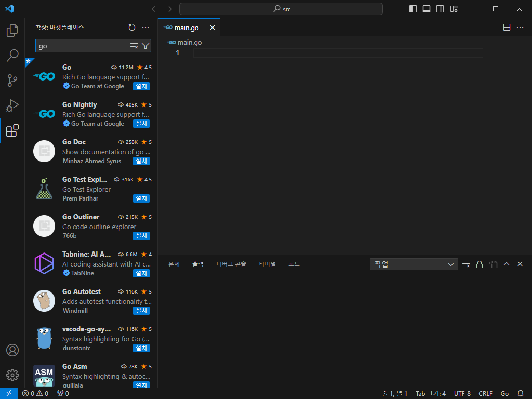
Task: Install the Go Outliner extension
Action: [141, 236]
